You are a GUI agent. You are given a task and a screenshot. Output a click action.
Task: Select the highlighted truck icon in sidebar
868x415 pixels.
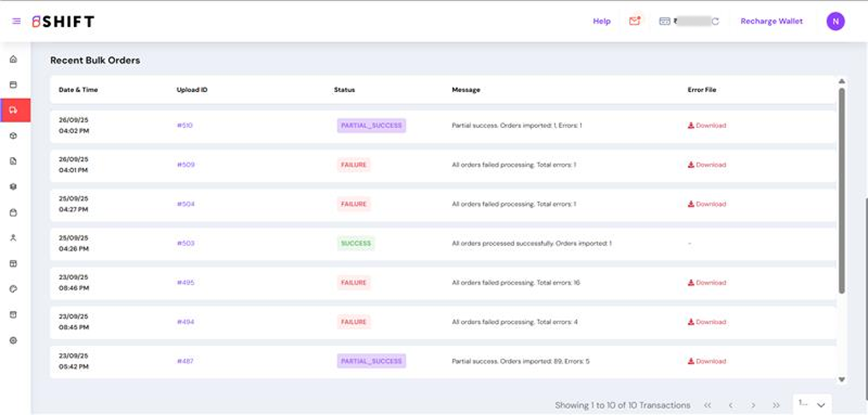tap(14, 110)
